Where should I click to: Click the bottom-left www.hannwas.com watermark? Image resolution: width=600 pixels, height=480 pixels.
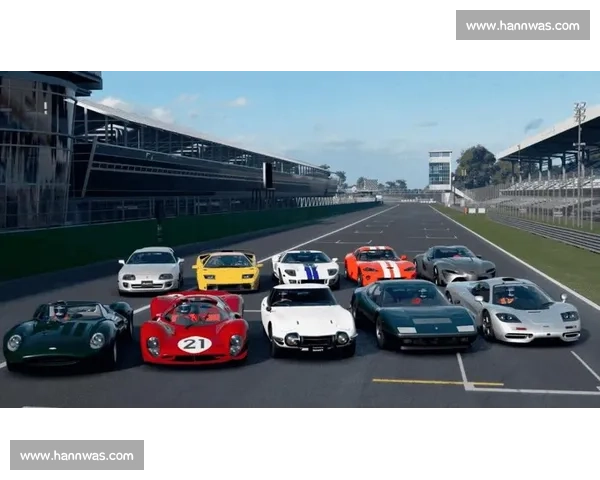76,456
